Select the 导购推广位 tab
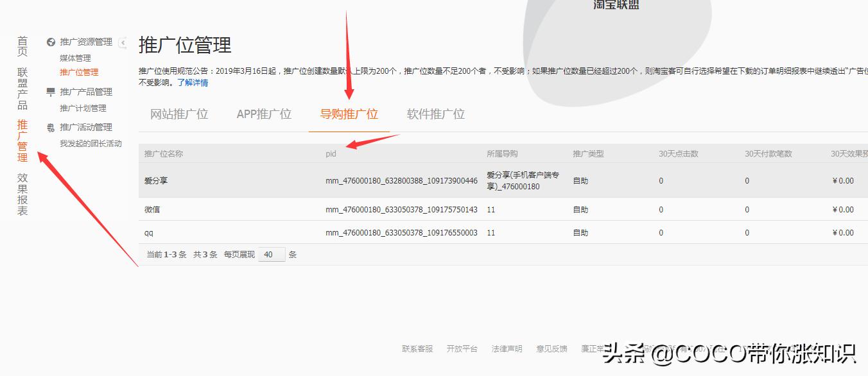 point(349,114)
